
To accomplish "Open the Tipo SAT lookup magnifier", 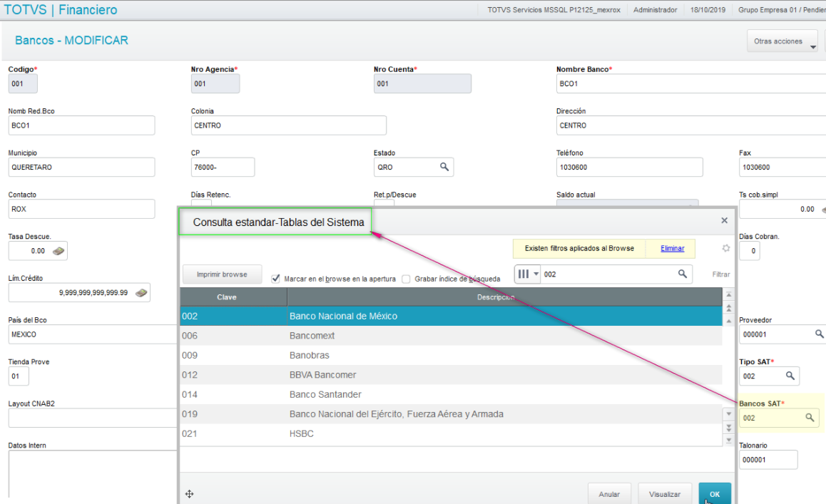I will (x=790, y=376).
